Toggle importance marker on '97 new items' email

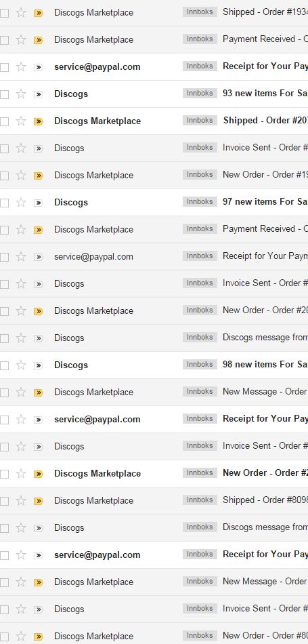(38, 203)
